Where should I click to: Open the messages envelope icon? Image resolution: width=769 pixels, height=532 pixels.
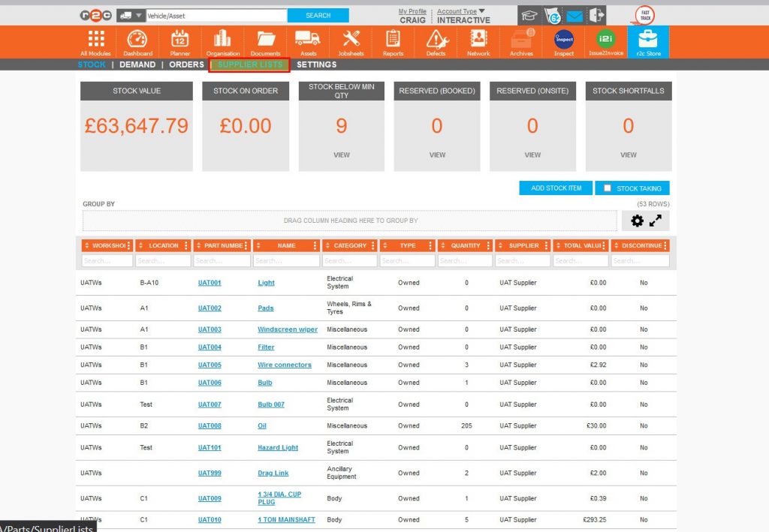574,14
